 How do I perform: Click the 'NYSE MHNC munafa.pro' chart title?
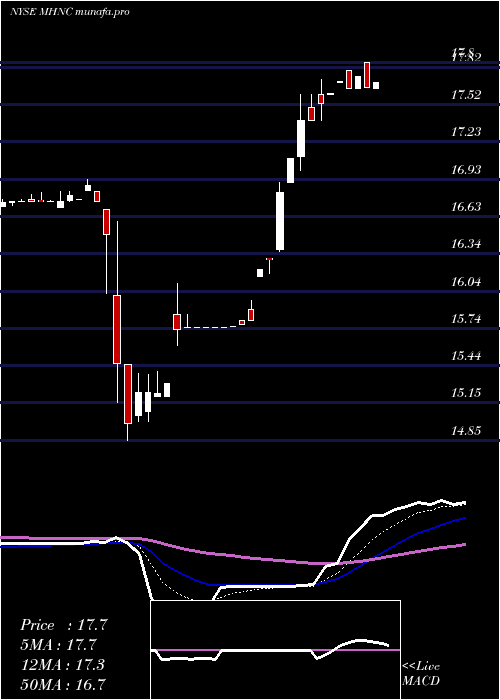[x=69, y=12]
